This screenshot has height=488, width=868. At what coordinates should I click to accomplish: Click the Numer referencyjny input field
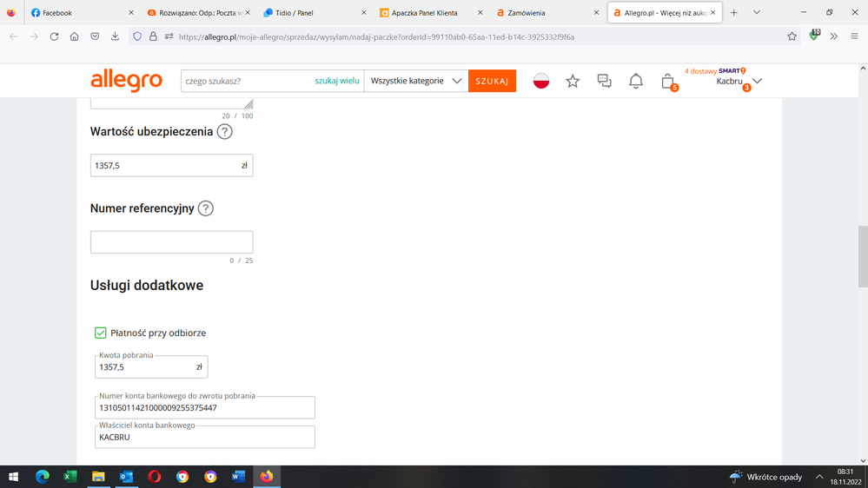point(171,242)
